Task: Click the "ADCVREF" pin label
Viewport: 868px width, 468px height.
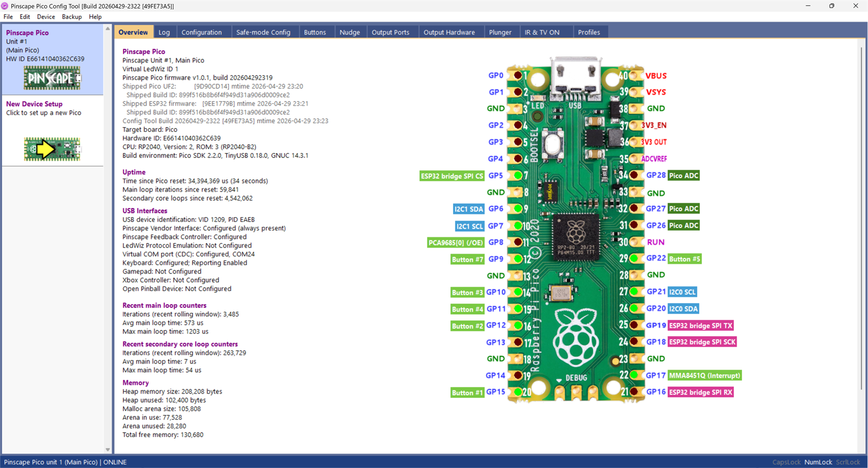Action: (654, 159)
